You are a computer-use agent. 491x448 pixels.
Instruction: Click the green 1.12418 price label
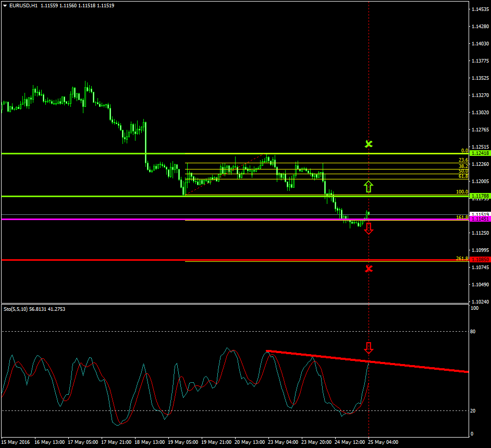tap(481, 153)
